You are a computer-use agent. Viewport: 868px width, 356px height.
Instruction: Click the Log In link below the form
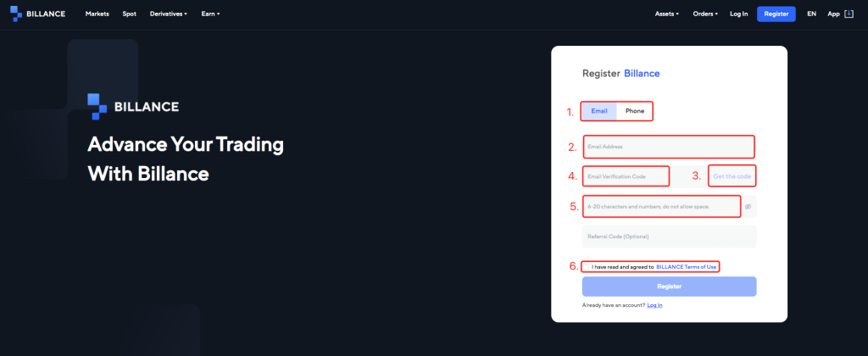click(x=654, y=305)
